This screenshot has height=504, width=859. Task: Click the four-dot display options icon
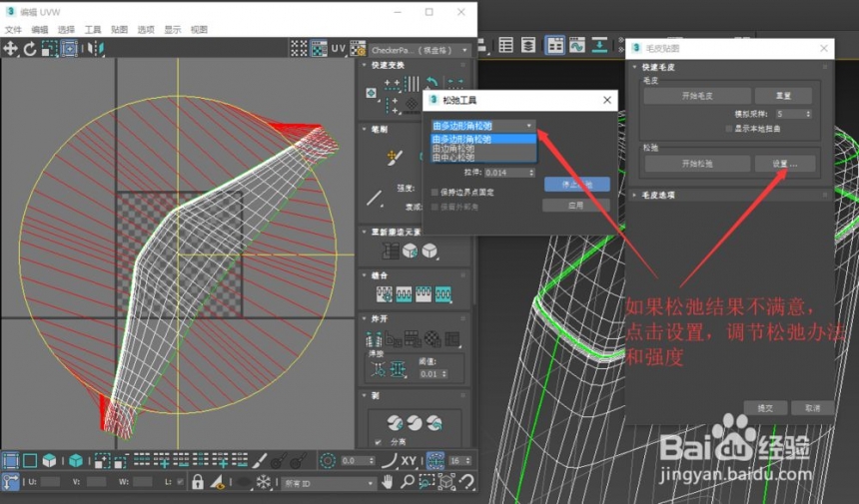click(x=299, y=49)
